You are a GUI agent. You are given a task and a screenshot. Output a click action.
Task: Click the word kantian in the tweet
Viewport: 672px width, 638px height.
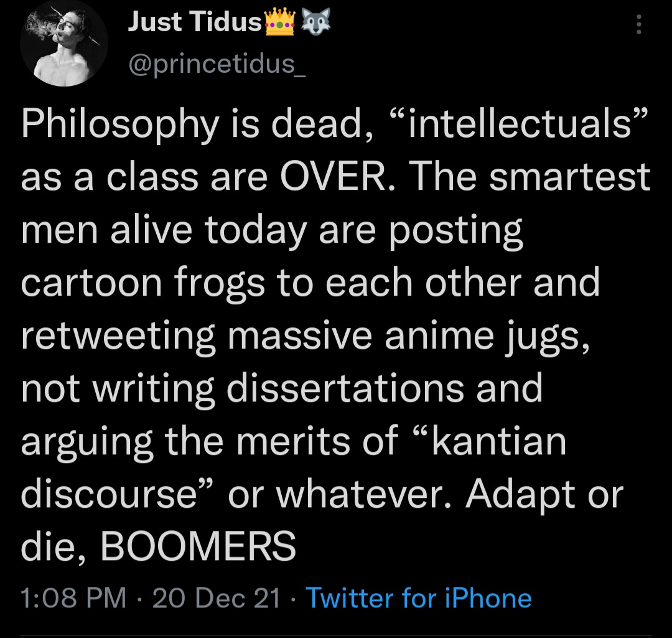tap(499, 442)
